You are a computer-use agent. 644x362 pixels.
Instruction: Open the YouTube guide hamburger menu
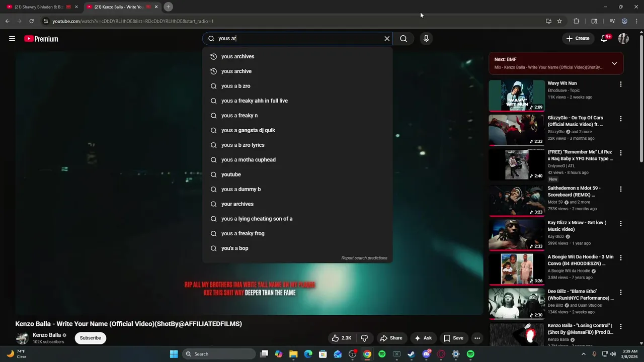[x=12, y=39]
